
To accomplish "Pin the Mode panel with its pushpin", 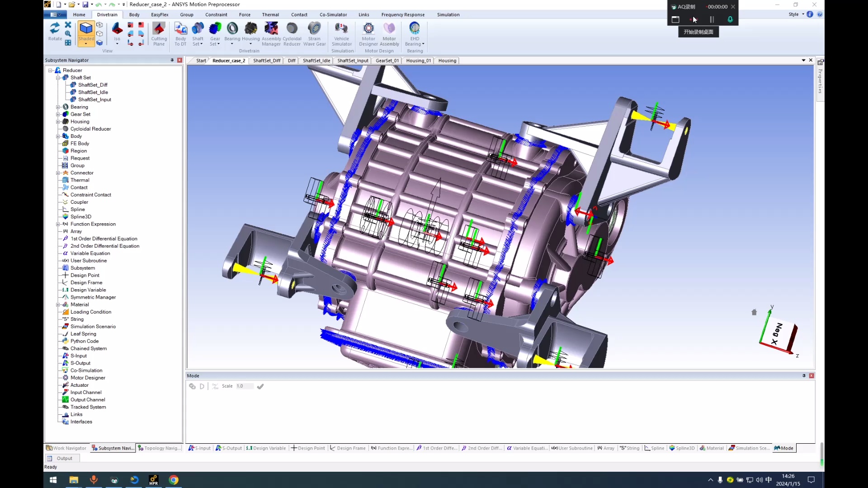I will pyautogui.click(x=804, y=375).
